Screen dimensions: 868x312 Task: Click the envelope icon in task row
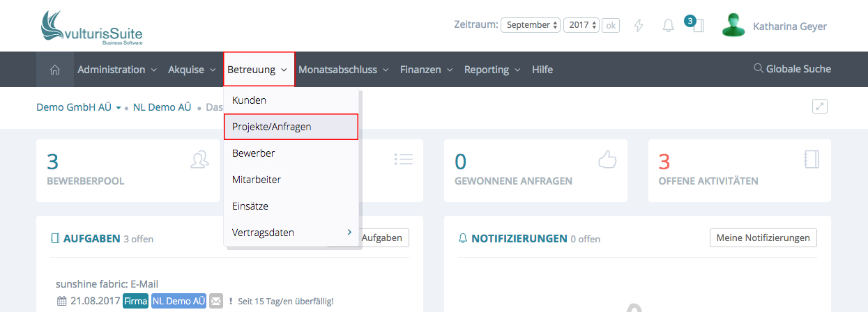pyautogui.click(x=216, y=302)
